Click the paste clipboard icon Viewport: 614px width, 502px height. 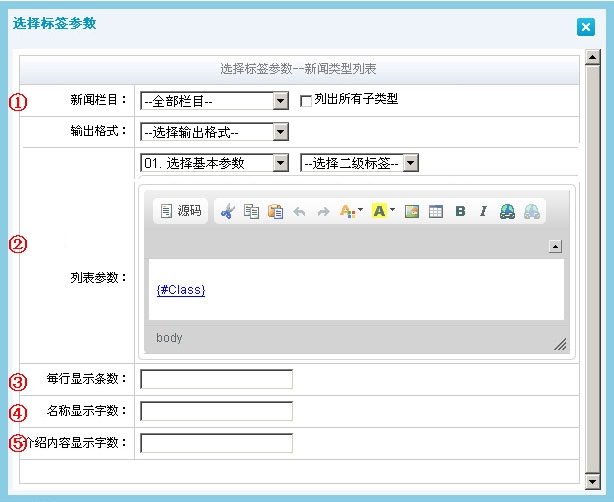coord(276,211)
